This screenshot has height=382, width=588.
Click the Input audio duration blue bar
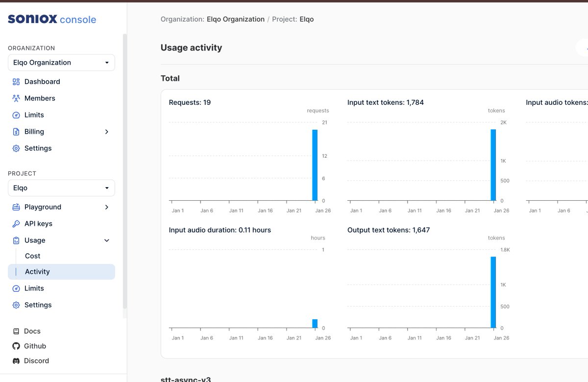click(315, 324)
